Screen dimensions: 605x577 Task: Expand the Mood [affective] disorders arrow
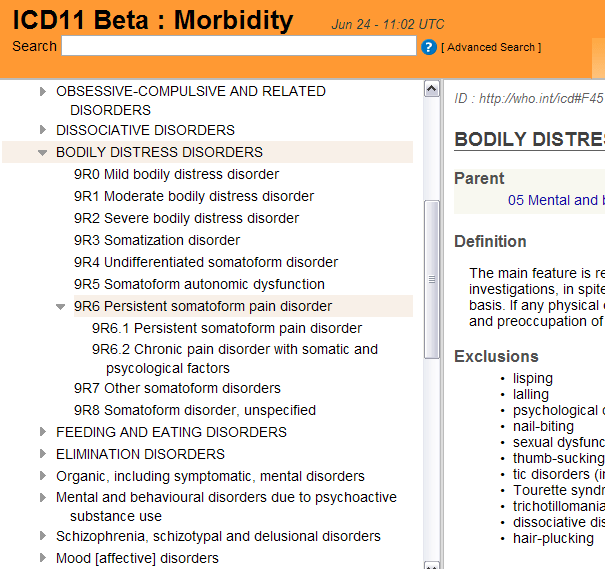[43, 558]
